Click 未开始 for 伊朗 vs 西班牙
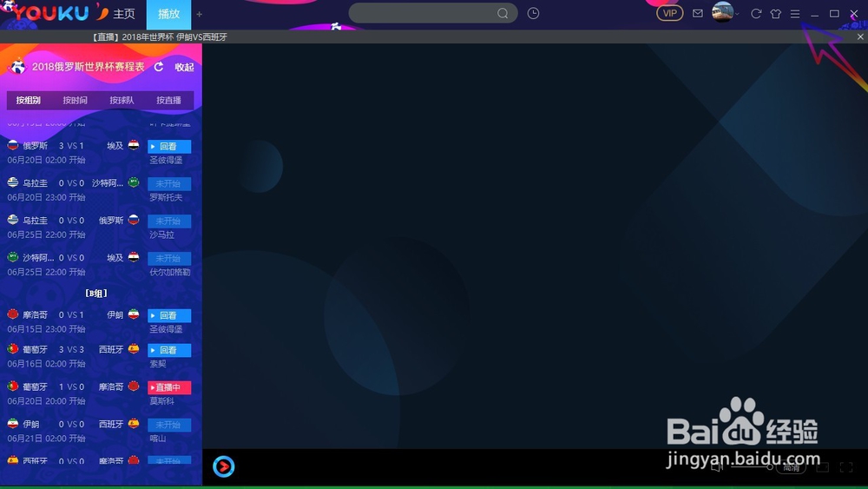Image resolution: width=868 pixels, height=489 pixels. pyautogui.click(x=169, y=425)
